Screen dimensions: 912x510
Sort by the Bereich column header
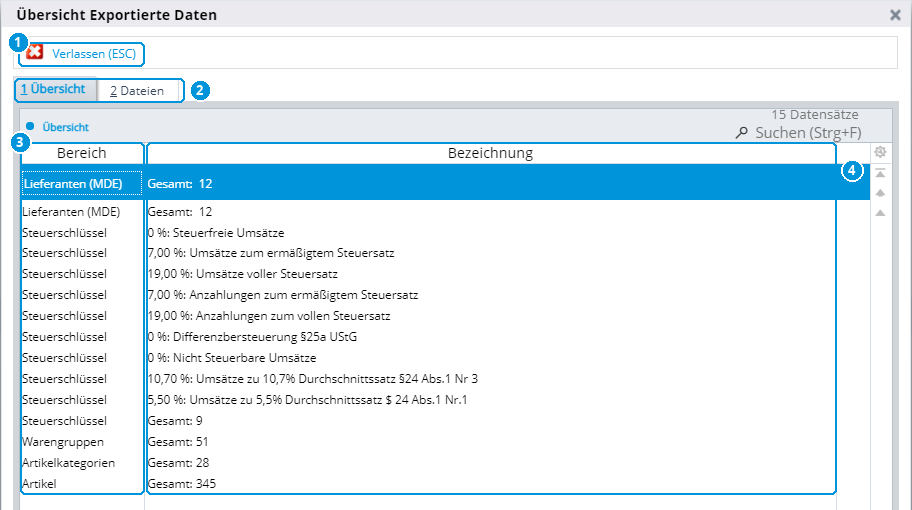[82, 153]
